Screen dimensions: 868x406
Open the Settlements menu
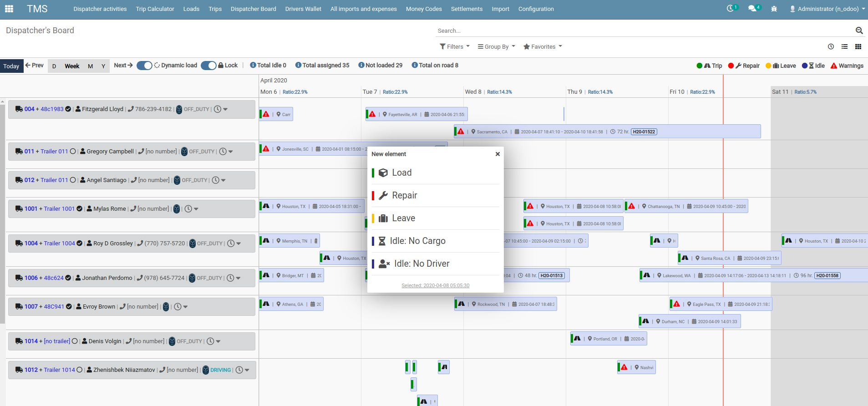point(467,9)
